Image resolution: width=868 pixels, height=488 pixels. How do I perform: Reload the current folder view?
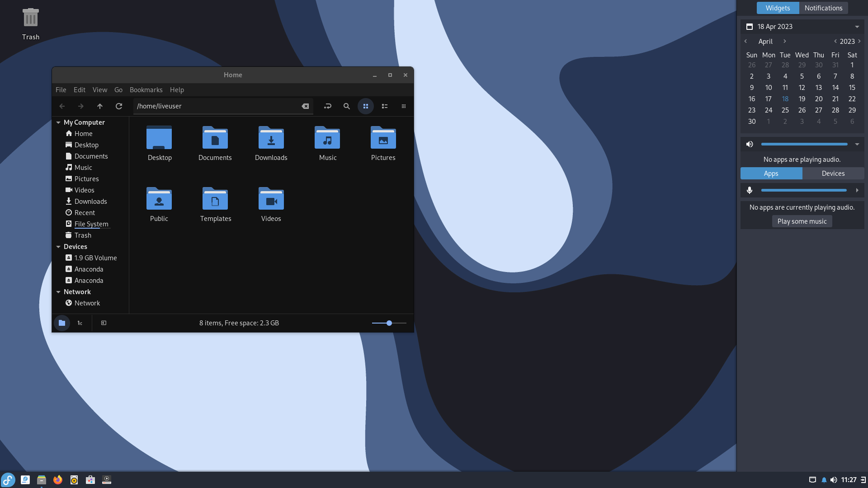tap(119, 106)
